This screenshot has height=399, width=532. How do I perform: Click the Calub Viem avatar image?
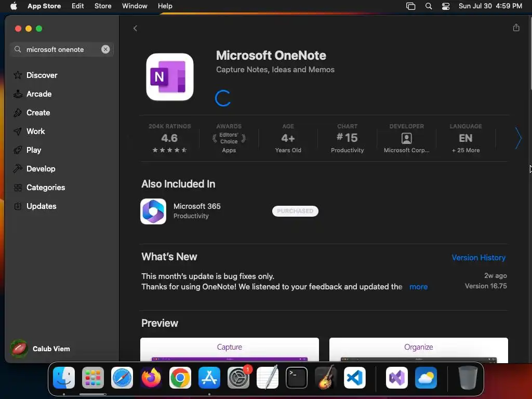19,349
